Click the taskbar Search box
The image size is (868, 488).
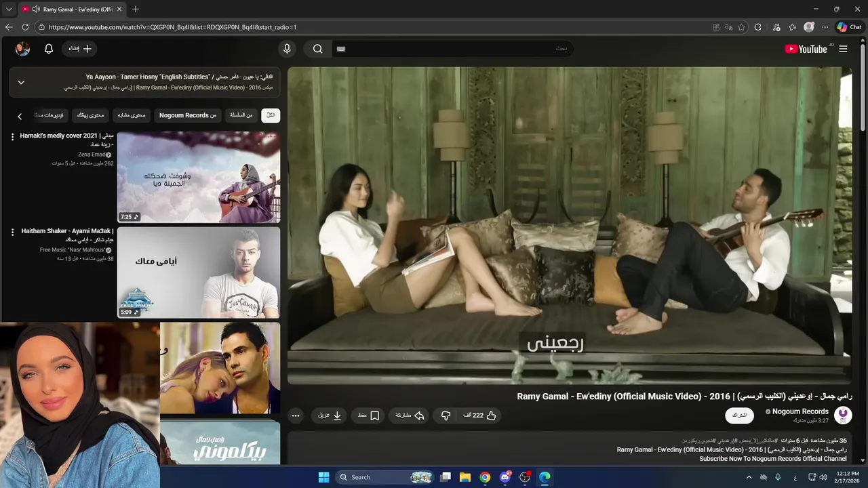coord(384,477)
